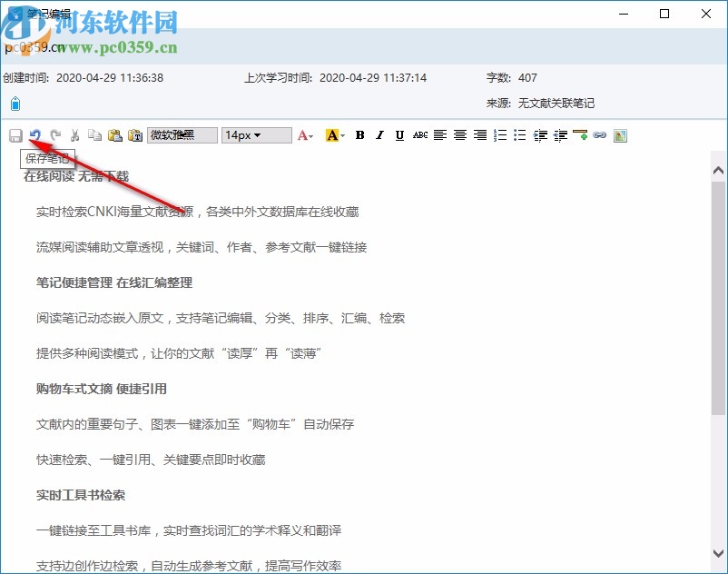728x574 pixels.
Task: Cut the selected text
Action: tap(74, 134)
